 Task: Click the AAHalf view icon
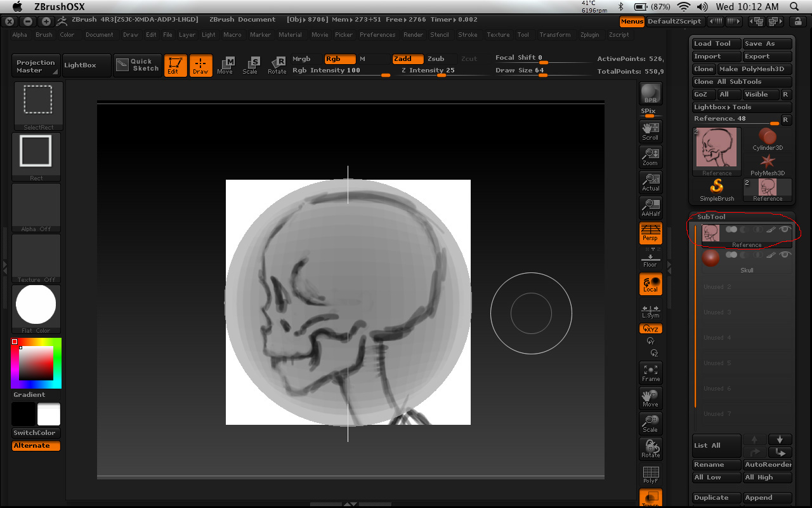tap(650, 207)
